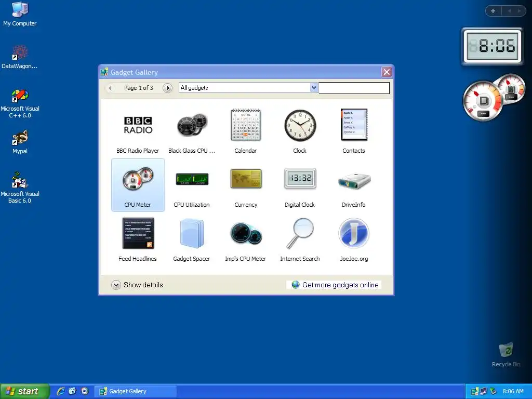The image size is (532, 399).
Task: Click the sidebar next arrow button
Action: pyautogui.click(x=519, y=11)
